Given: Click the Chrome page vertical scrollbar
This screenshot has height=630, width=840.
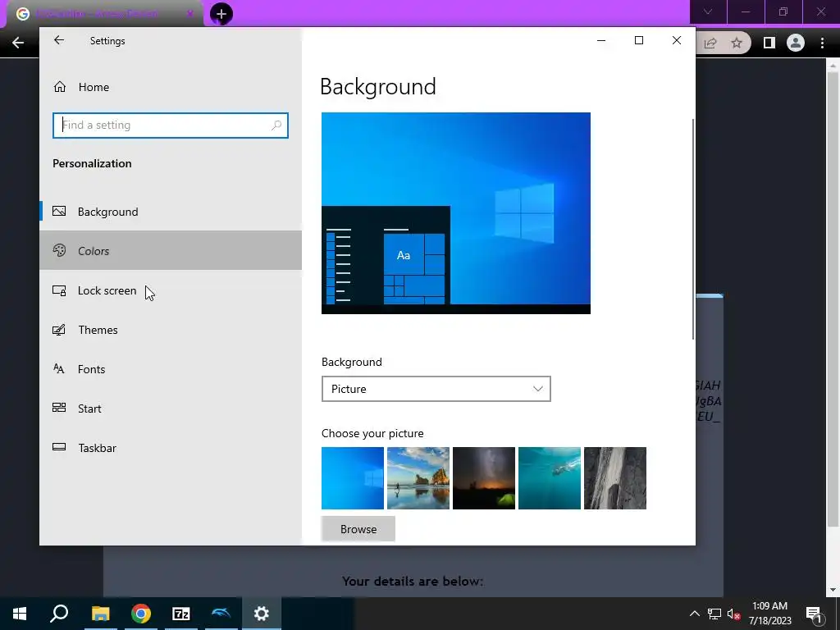Looking at the screenshot, I should (833, 300).
